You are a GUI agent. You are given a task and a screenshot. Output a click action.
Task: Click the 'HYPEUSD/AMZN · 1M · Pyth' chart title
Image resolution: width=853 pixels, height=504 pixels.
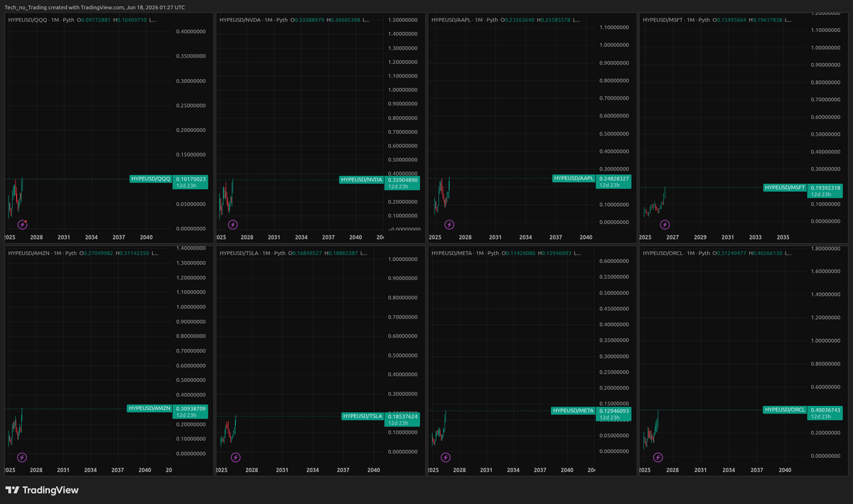[42, 253]
